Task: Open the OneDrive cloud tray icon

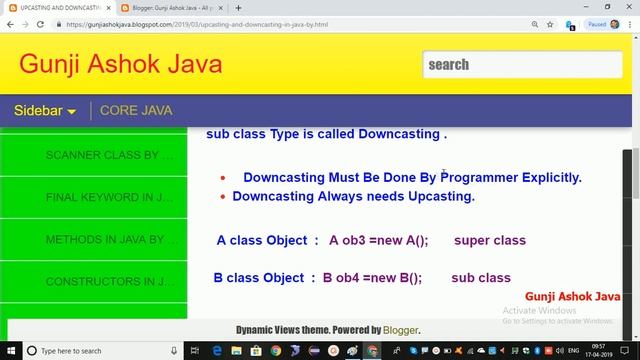Action: [481, 351]
